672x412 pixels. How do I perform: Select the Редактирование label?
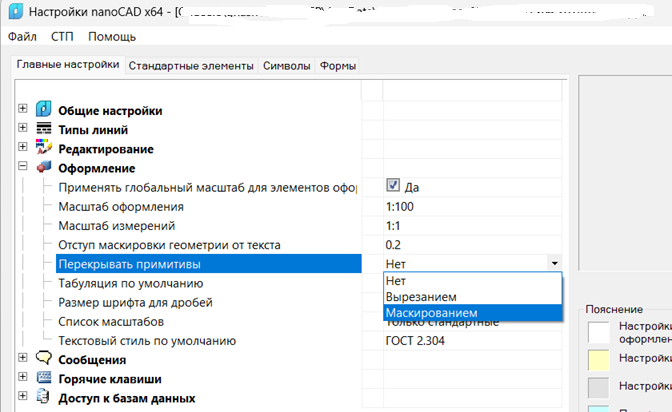tap(106, 149)
